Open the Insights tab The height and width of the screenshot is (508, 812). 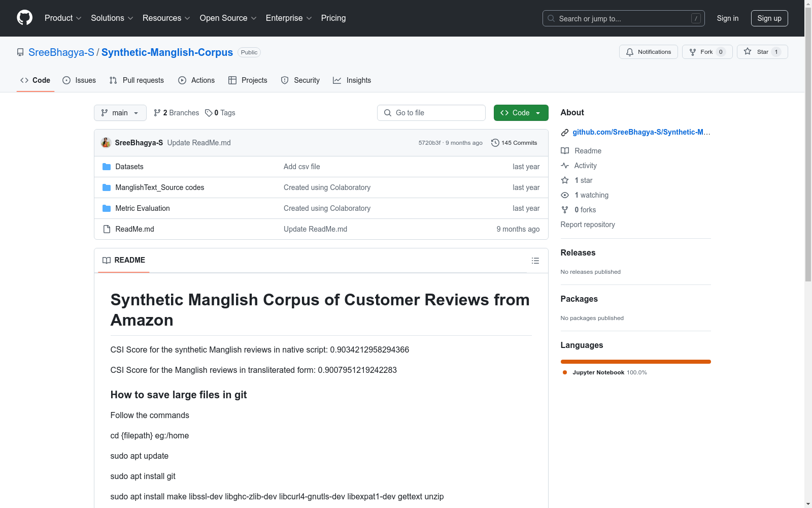pyautogui.click(x=352, y=80)
